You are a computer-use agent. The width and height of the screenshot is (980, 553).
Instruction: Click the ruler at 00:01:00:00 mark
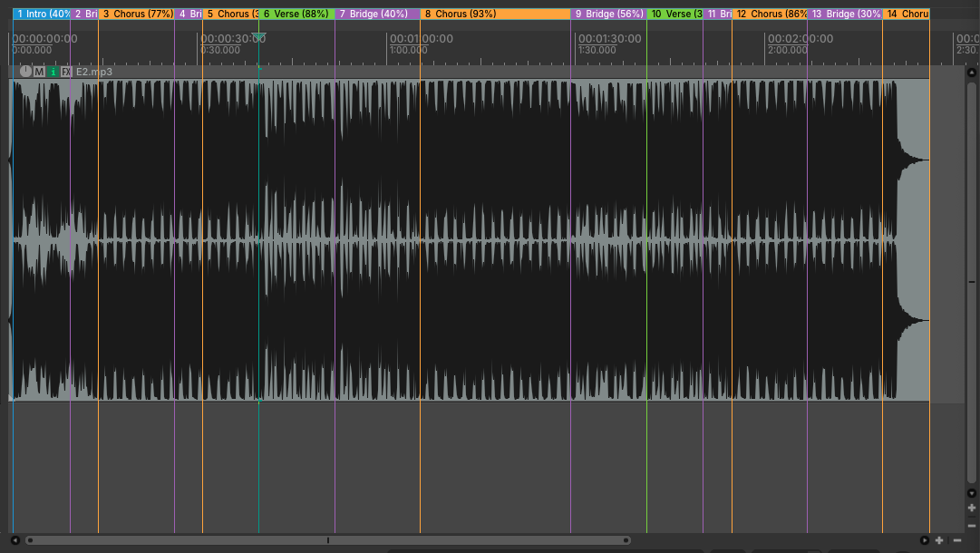tap(422, 39)
